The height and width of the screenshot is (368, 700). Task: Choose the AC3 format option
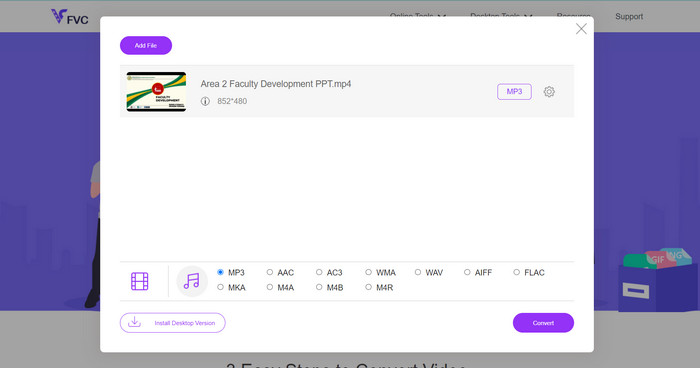(x=319, y=272)
